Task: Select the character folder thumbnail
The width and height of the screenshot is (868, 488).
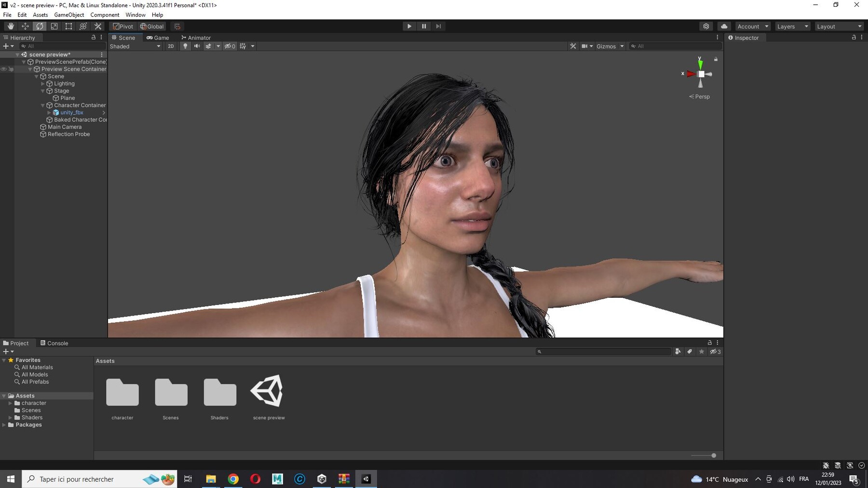Action: coord(122,392)
